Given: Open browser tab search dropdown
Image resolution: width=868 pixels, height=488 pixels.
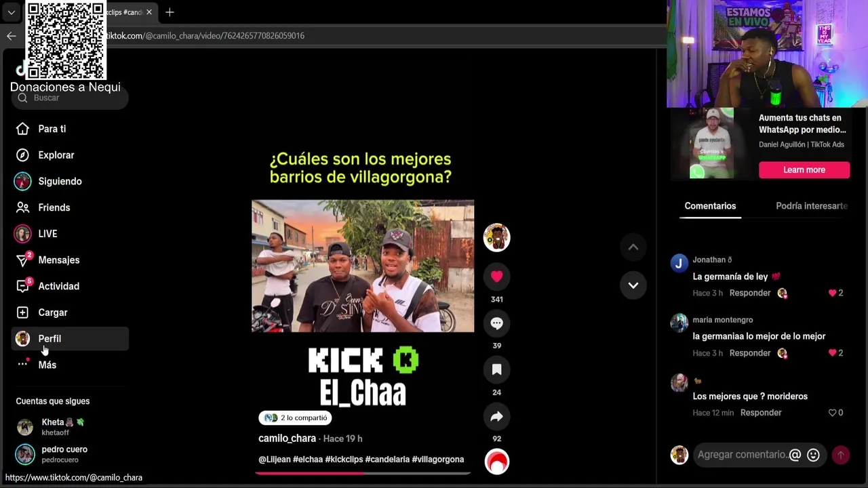Looking at the screenshot, I should pos(11,12).
